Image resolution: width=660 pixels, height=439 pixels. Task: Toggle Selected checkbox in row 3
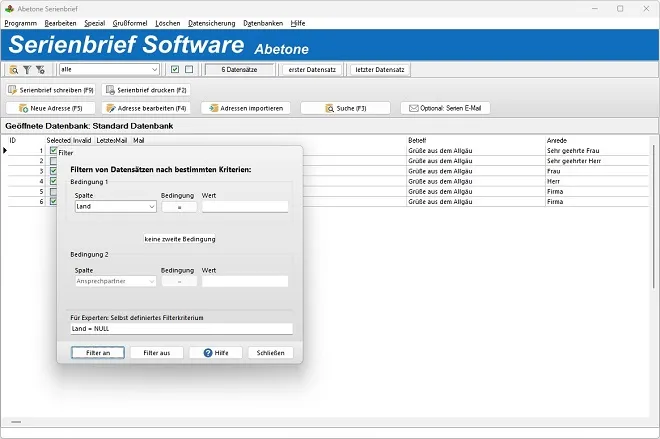(x=53, y=171)
